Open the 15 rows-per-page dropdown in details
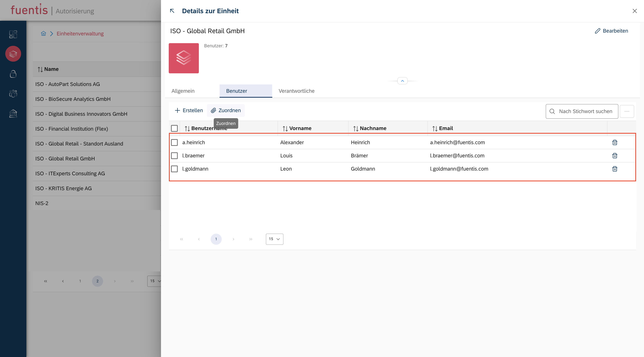Image resolution: width=644 pixels, height=357 pixels. (x=274, y=239)
